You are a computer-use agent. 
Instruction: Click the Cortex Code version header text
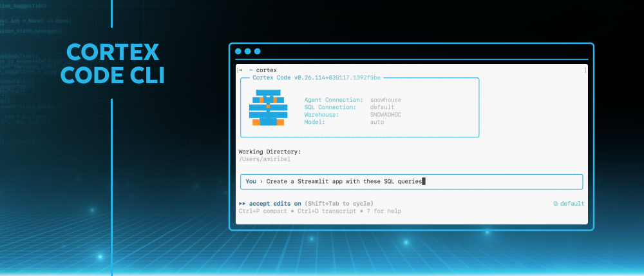(x=316, y=78)
